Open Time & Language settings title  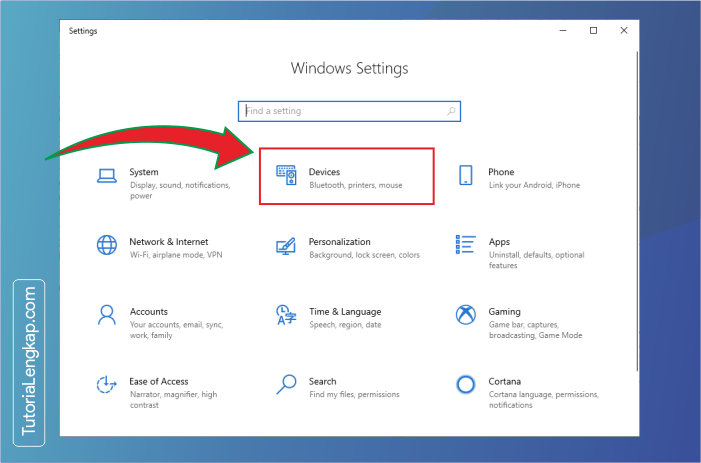pos(345,312)
